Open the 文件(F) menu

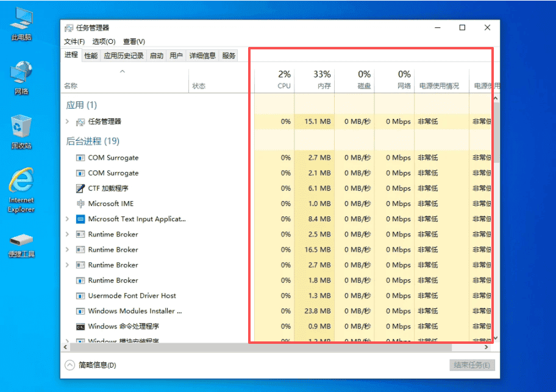point(74,41)
